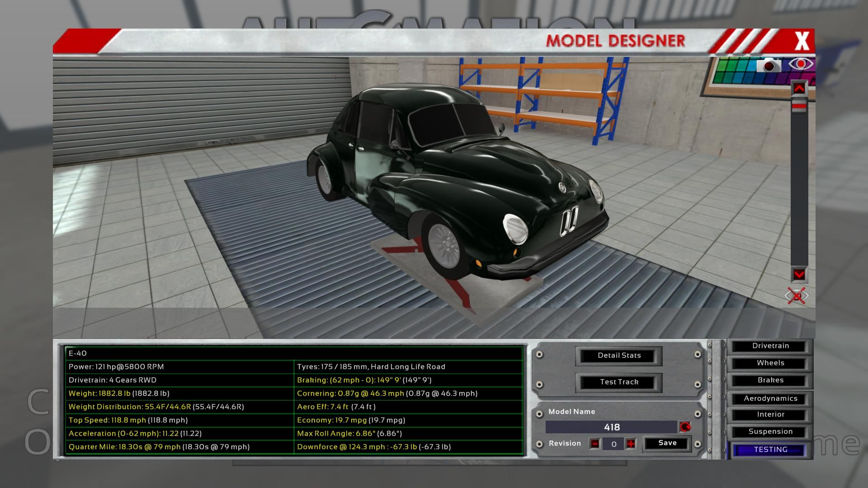Screen dimensions: 868x488
Task: Open the Test Track button
Action: pos(618,382)
